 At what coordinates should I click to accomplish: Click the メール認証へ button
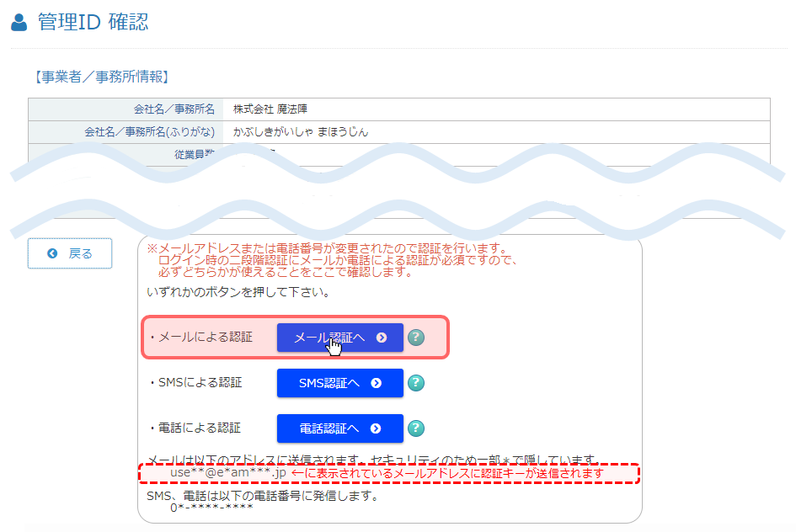coord(339,338)
